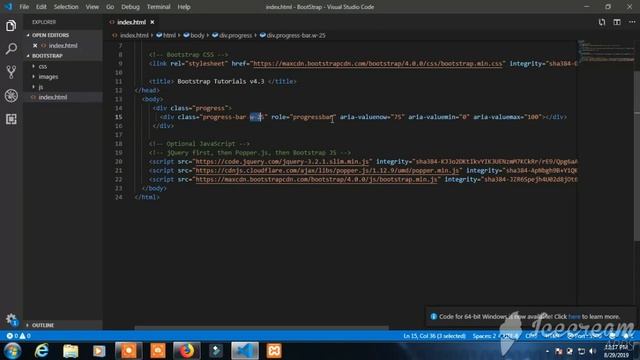640x360 pixels.
Task: Click the Split Editor icon
Action: [617, 22]
